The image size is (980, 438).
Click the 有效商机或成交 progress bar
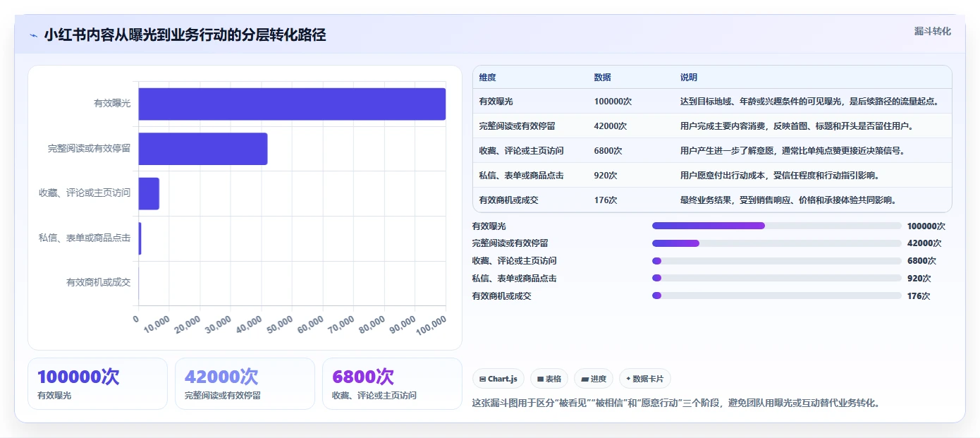click(776, 296)
